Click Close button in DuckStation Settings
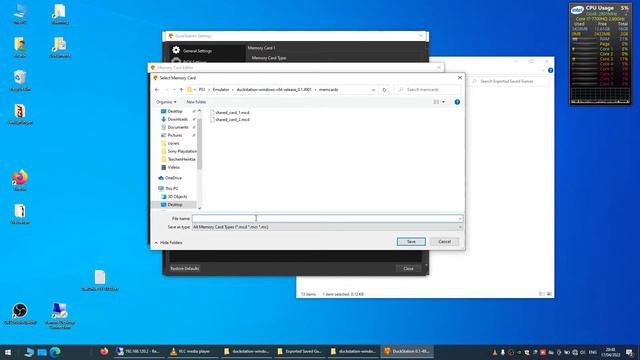The image size is (640, 360). click(x=409, y=269)
